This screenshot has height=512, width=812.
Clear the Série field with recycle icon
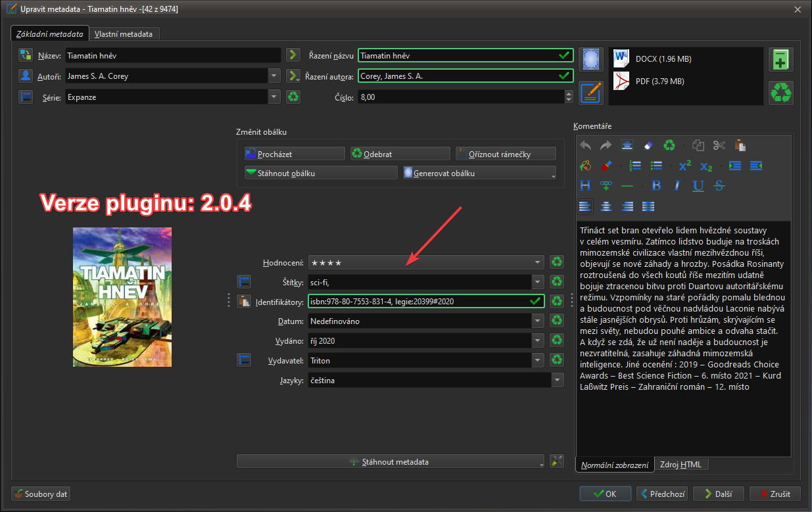293,97
